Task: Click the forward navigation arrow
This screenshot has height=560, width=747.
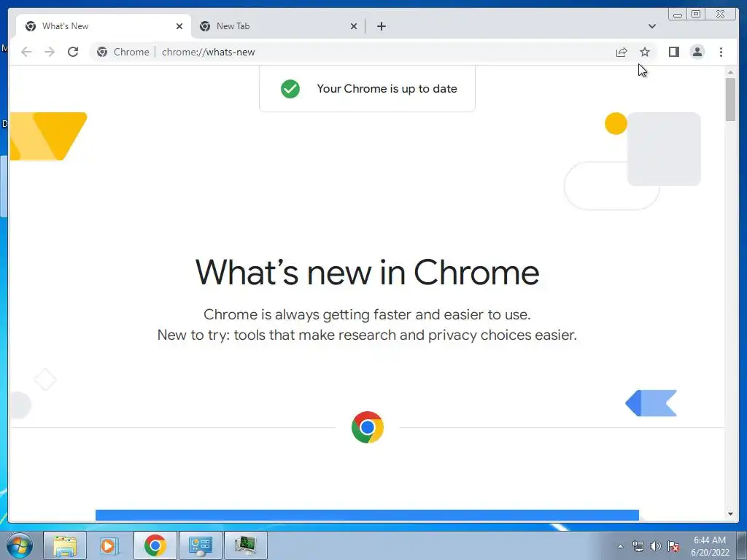Action: [x=50, y=52]
